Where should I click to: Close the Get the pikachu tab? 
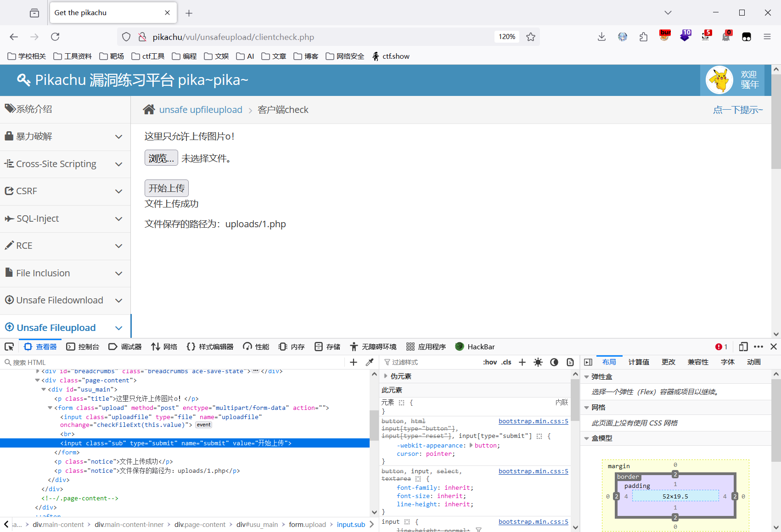click(167, 13)
